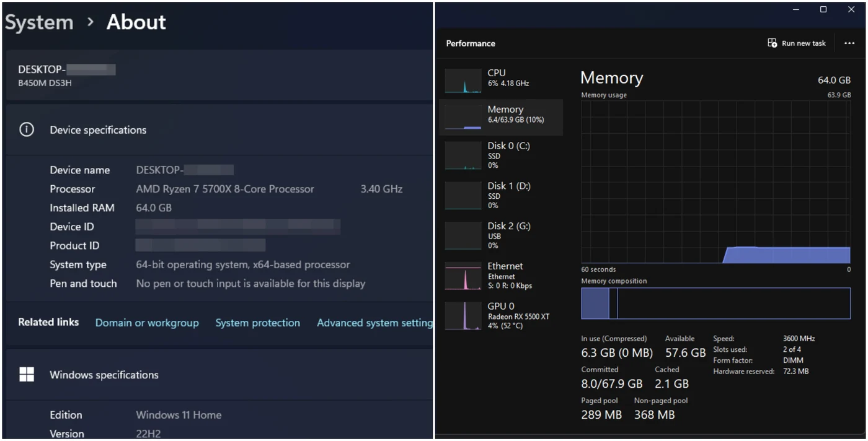The image size is (868, 441).
Task: Click the Run new task icon
Action: 772,43
